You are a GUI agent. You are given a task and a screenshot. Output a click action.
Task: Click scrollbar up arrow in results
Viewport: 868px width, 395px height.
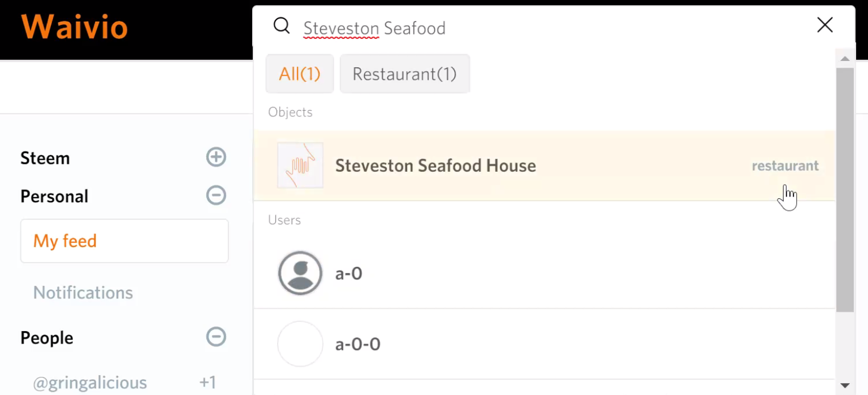(845, 59)
